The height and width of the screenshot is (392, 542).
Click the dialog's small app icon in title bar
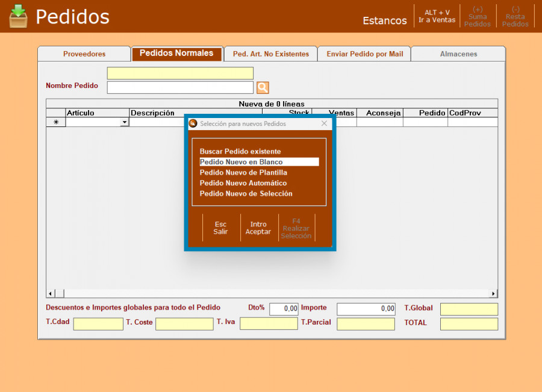[193, 123]
